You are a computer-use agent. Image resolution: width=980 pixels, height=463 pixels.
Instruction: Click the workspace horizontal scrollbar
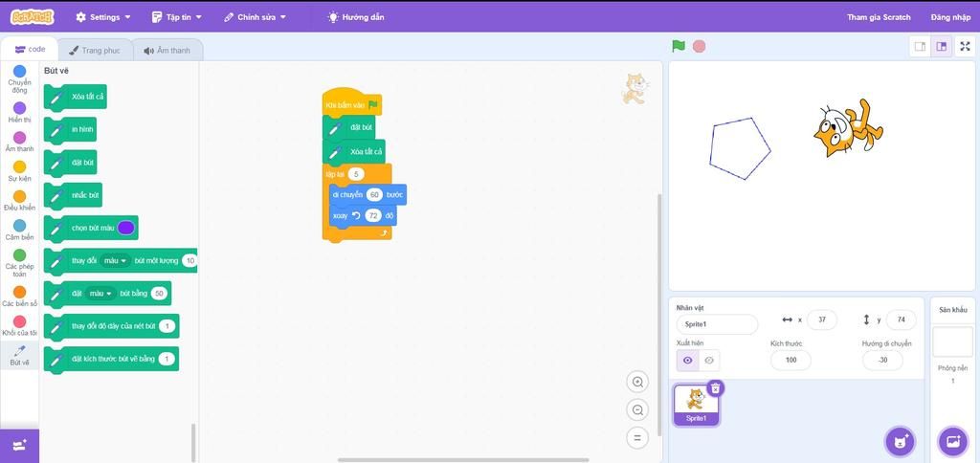tap(463, 460)
